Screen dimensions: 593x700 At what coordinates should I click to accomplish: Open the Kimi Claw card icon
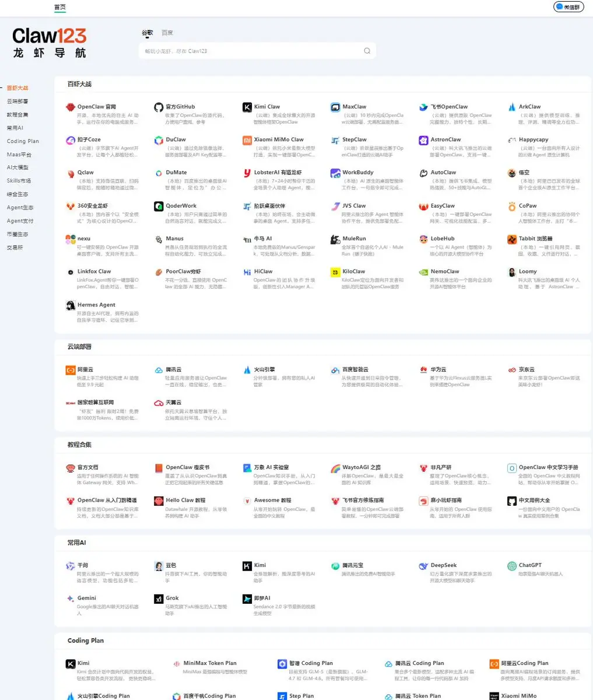247,107
